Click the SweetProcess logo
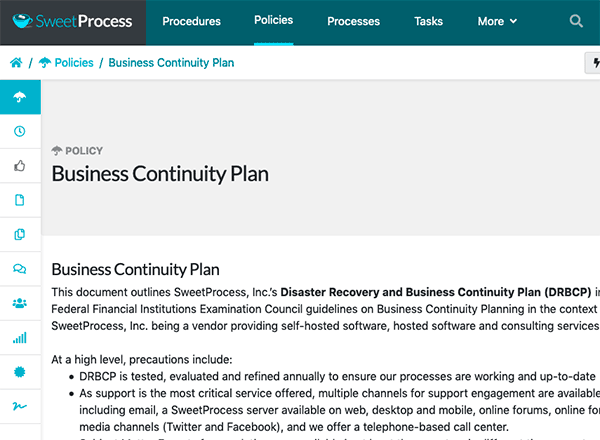The height and width of the screenshot is (440, 600). [x=72, y=21]
